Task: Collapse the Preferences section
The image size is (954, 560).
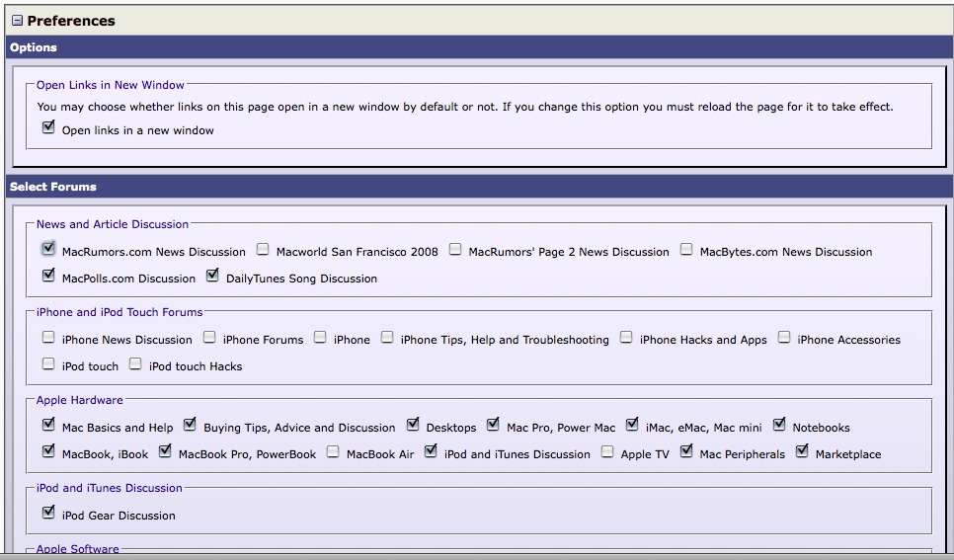Action: click(x=17, y=21)
